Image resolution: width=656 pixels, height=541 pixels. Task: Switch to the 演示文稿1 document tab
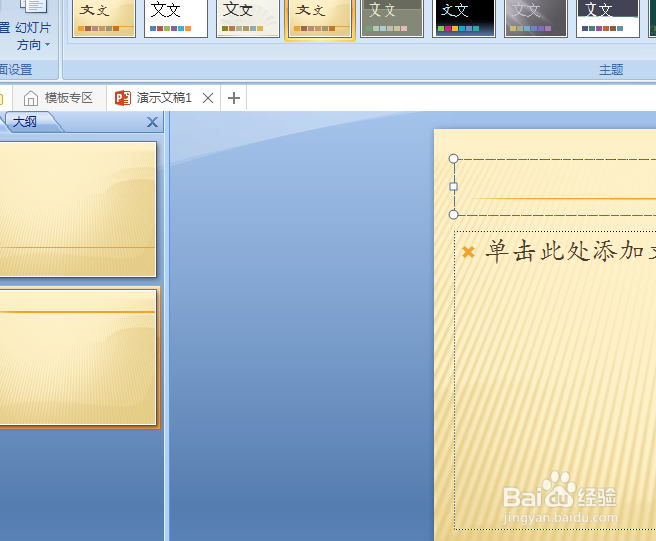163,98
